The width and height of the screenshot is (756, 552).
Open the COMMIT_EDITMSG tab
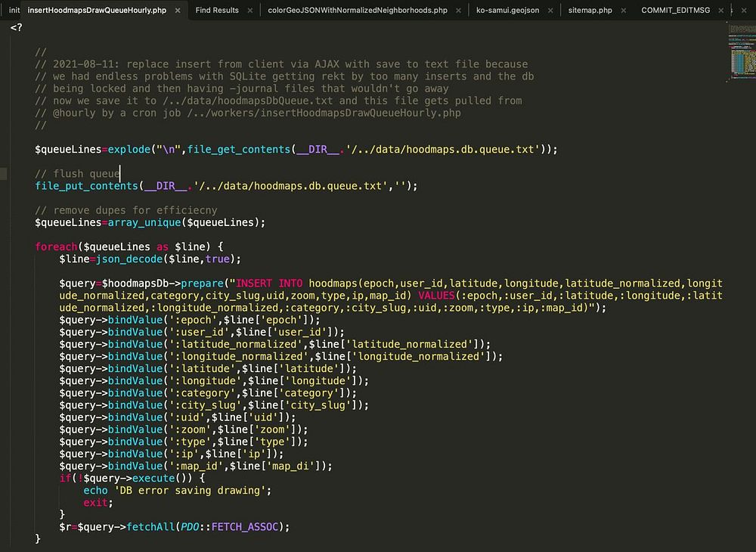677,11
